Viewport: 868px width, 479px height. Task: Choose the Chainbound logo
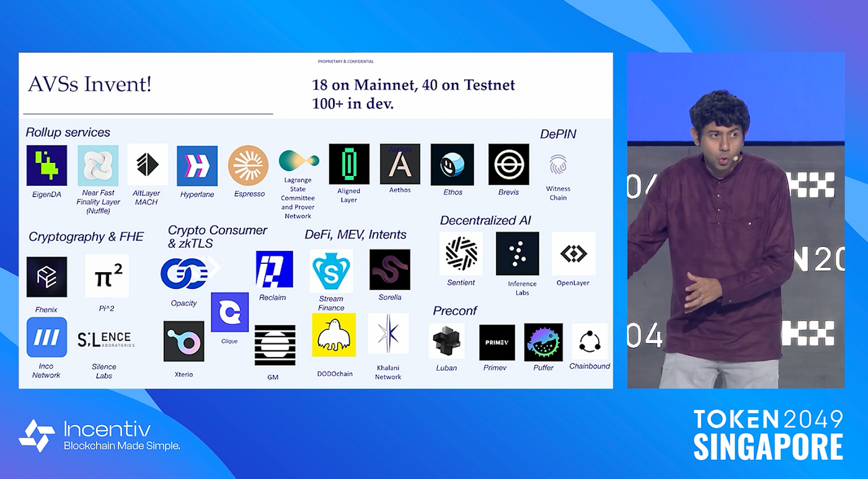(590, 341)
